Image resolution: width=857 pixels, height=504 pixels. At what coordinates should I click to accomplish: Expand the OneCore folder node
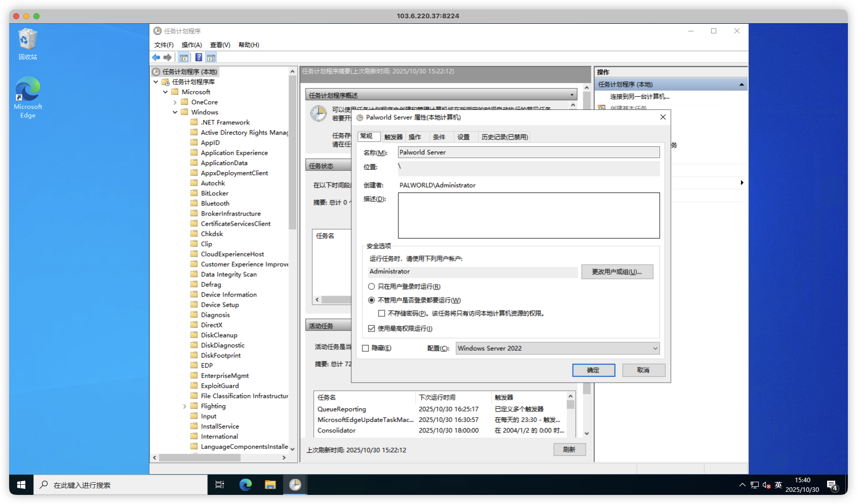tap(175, 102)
